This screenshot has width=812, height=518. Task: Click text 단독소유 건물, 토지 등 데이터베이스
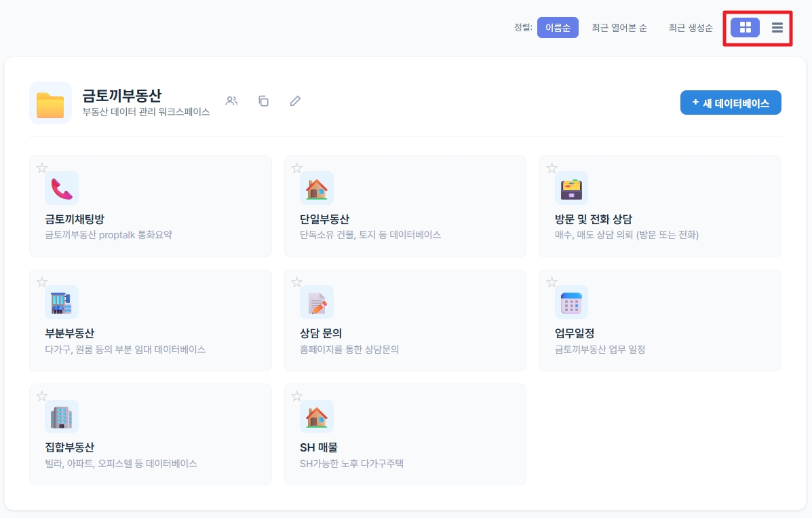coord(370,235)
